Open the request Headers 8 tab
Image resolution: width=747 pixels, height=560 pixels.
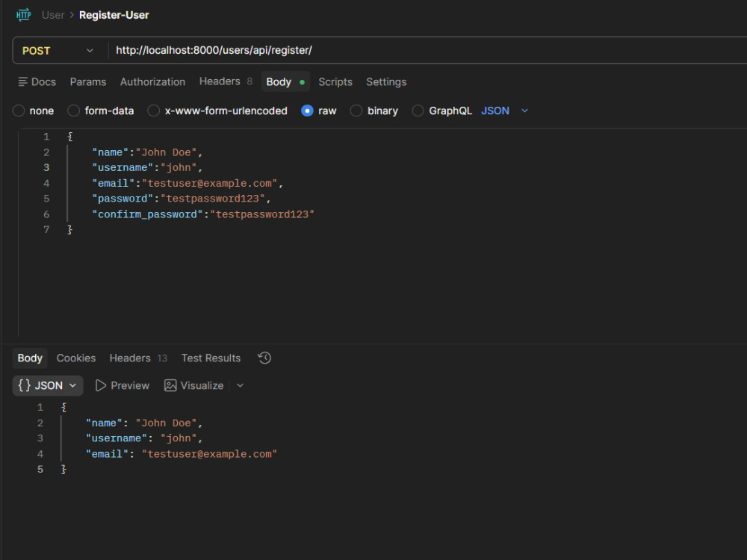tap(226, 81)
